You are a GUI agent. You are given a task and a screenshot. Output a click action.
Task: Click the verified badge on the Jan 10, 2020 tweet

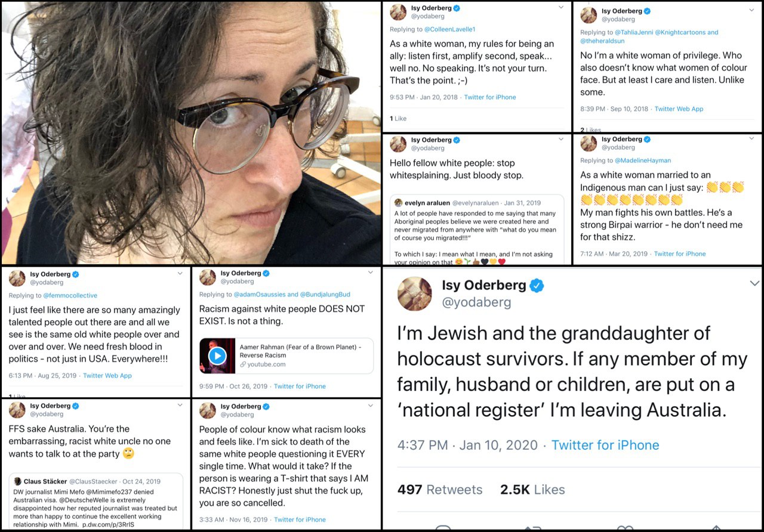[x=537, y=286]
